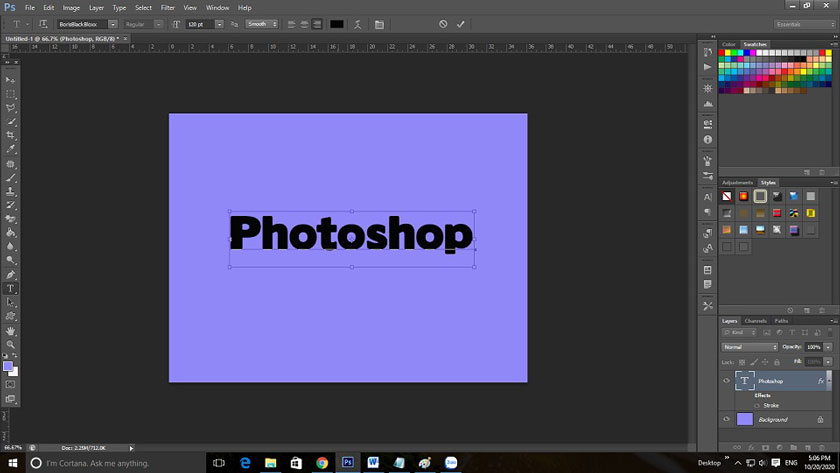Open Microsoft Word from the taskbar
Screen dimensions: 840x473
(x=373, y=463)
